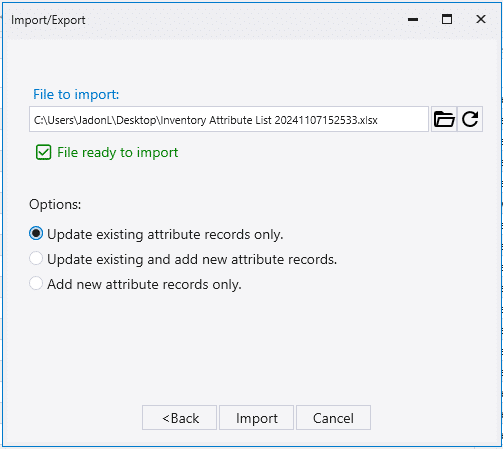Click the "Update existing and add new attribute records." text

[192, 259]
